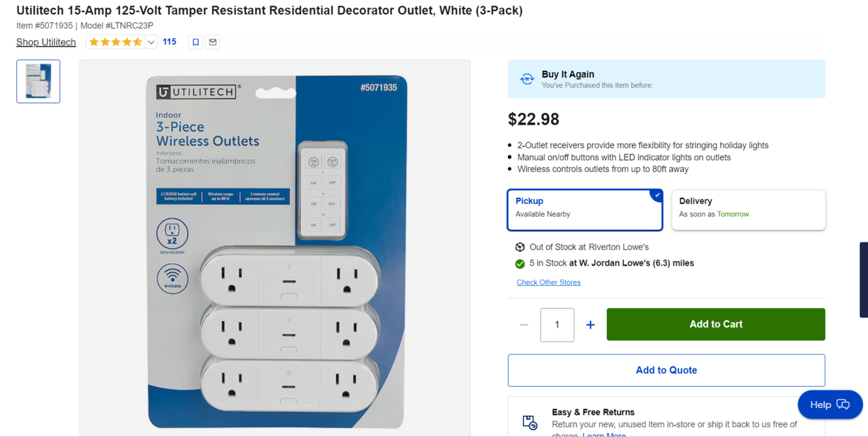Open the Shop Utilitech brand link

pos(46,42)
